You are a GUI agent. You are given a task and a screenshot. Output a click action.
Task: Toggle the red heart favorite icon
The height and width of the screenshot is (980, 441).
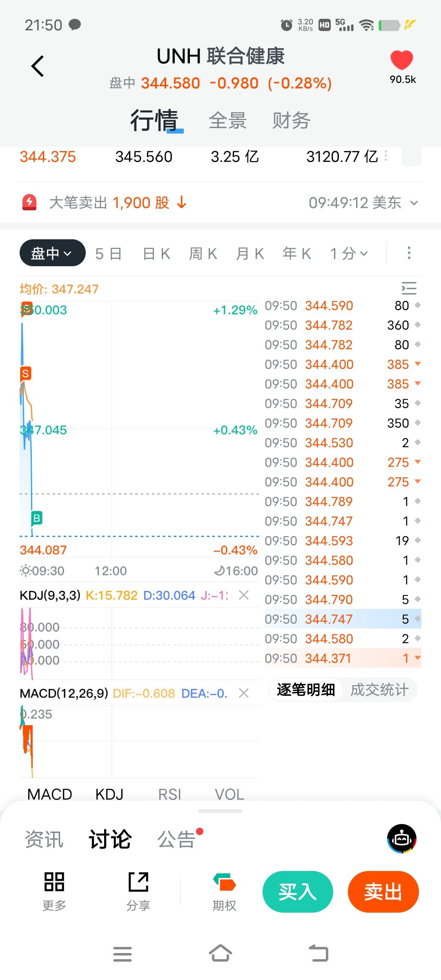point(402,60)
